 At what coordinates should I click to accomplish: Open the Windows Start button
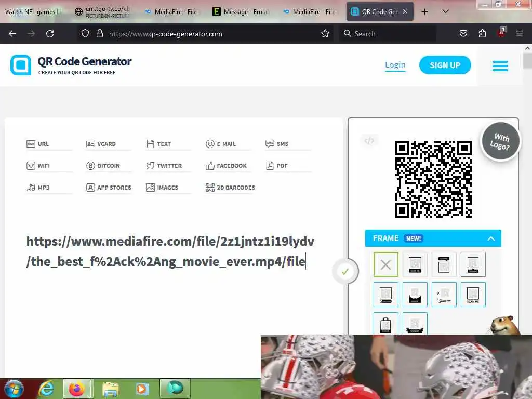pyautogui.click(x=14, y=389)
